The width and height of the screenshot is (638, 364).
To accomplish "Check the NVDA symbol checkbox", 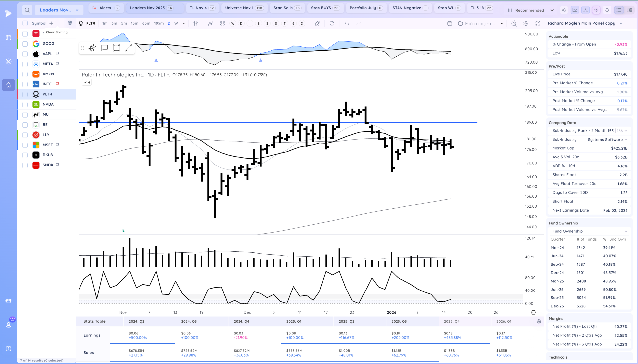I will pyautogui.click(x=25, y=104).
